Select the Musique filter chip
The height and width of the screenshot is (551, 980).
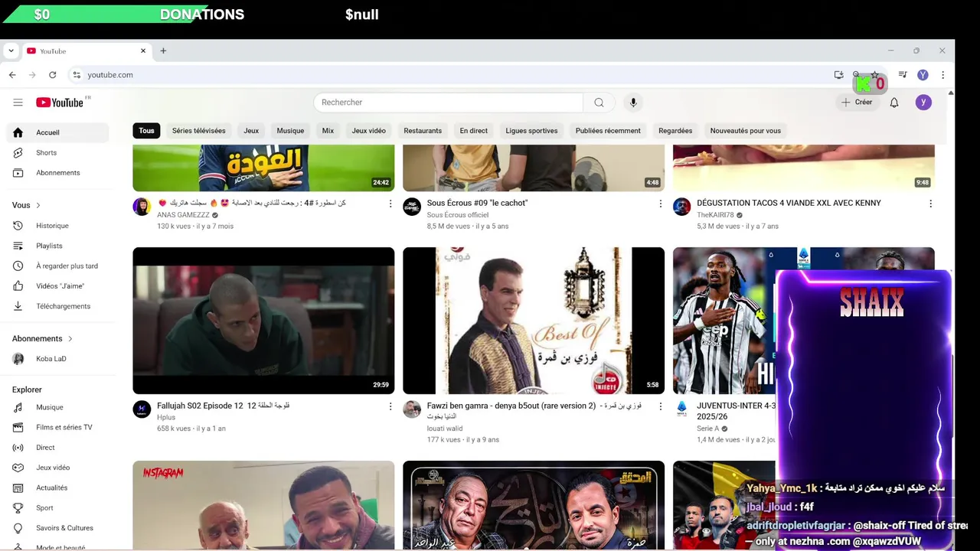290,131
